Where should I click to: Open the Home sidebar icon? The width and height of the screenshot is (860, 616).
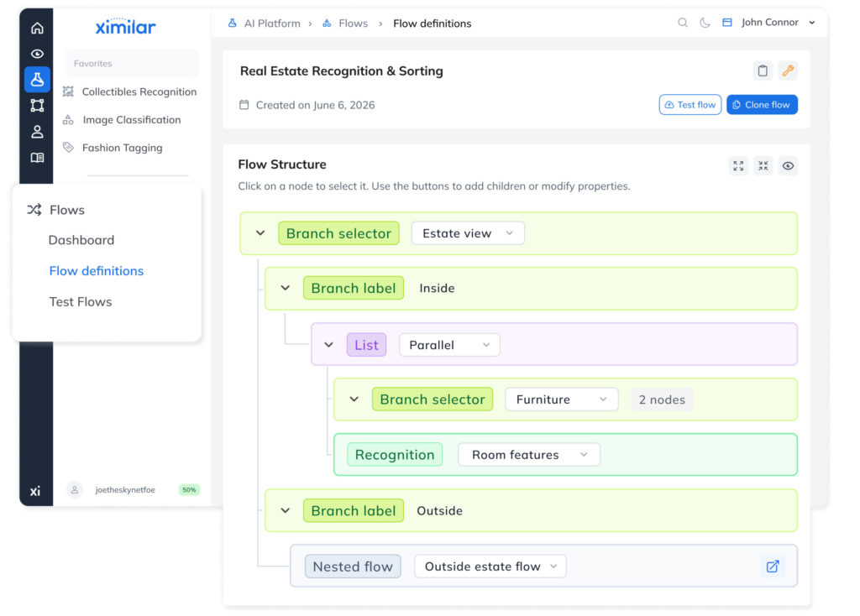point(36,27)
